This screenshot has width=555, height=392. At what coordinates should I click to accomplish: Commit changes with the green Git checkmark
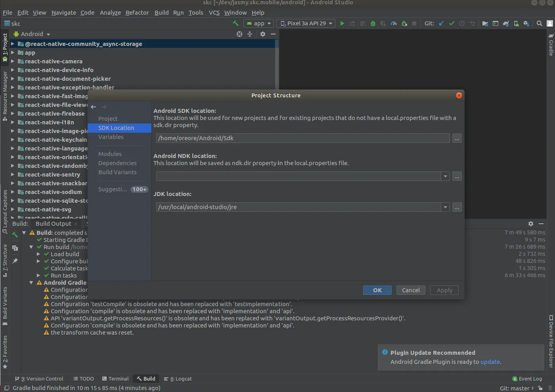click(452, 23)
